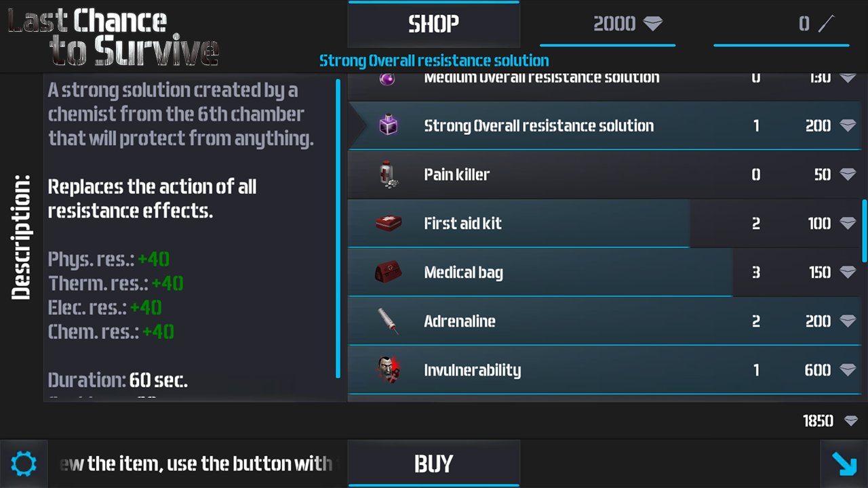Click the description panel scrollbar

click(x=338, y=228)
